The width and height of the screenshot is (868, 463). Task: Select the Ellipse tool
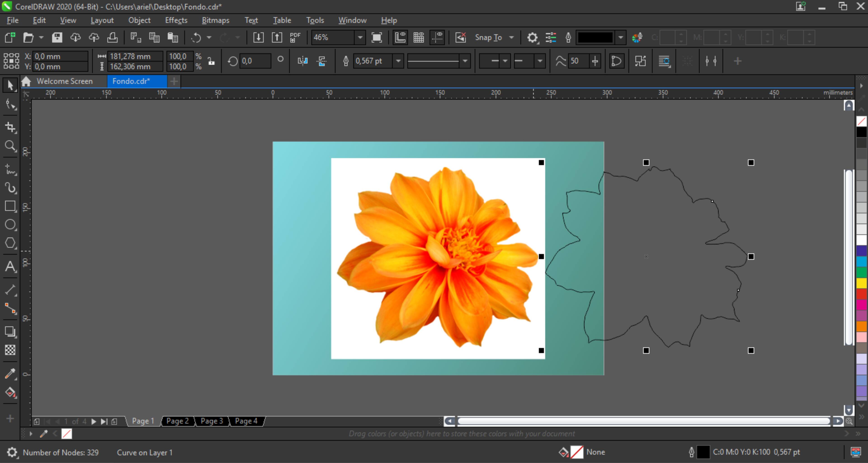click(x=10, y=224)
